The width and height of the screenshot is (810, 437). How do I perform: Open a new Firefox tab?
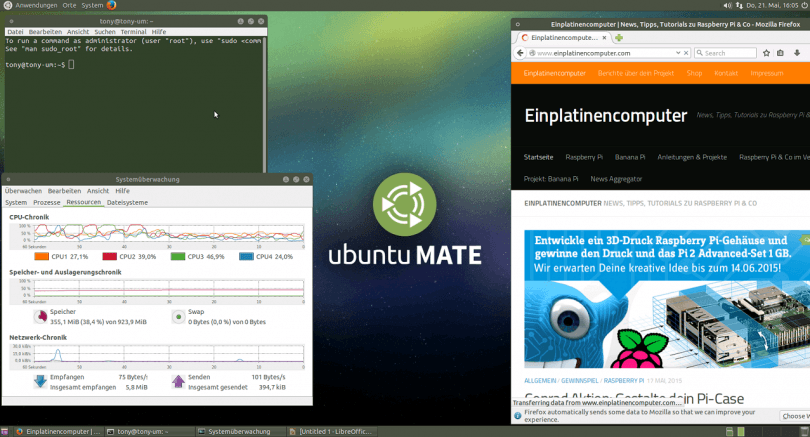618,38
